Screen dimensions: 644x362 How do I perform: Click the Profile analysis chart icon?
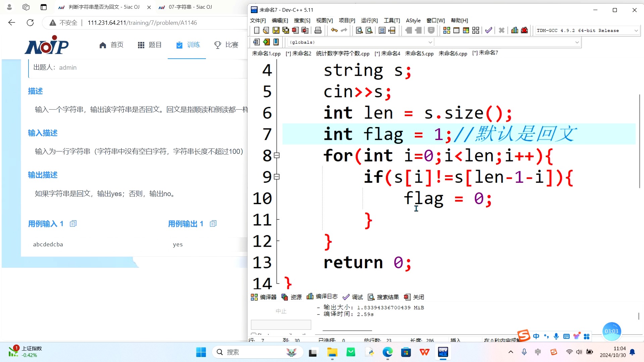[515, 31]
